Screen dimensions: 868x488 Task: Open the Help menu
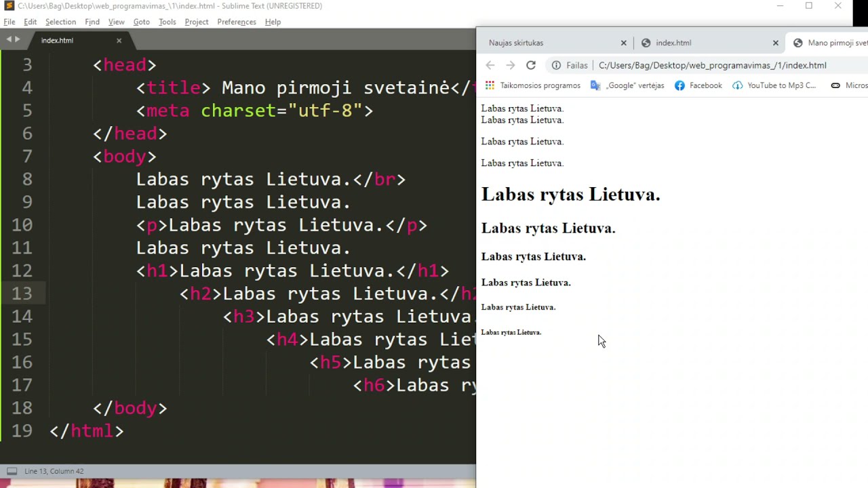pyautogui.click(x=273, y=22)
